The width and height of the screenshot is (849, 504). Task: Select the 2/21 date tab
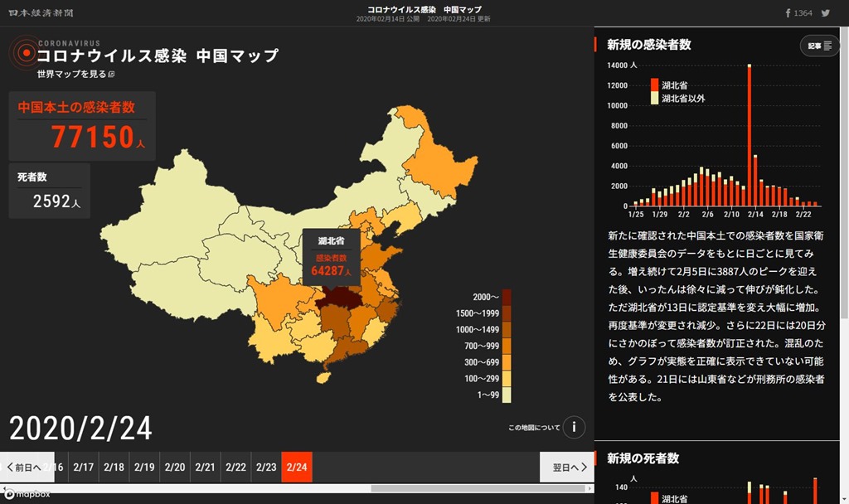(206, 468)
